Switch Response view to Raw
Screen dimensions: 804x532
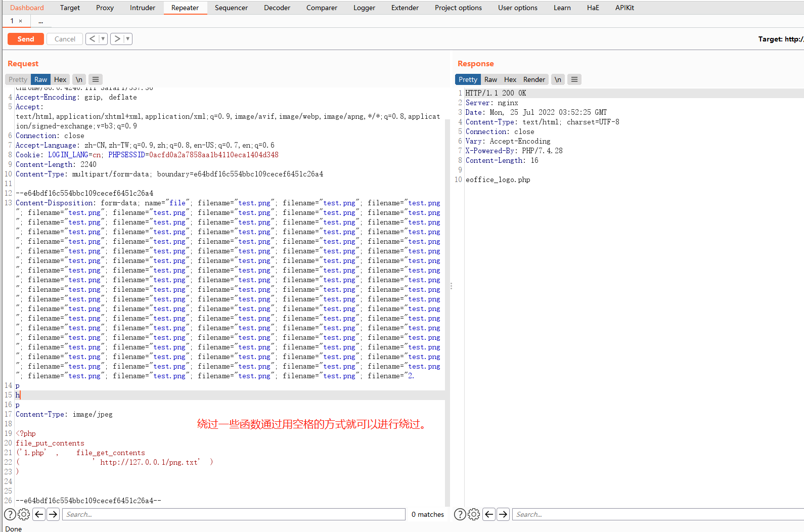[490, 79]
